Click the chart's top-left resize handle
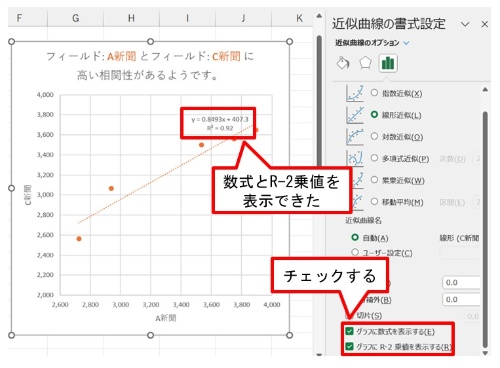The image size is (500, 368). [11, 42]
